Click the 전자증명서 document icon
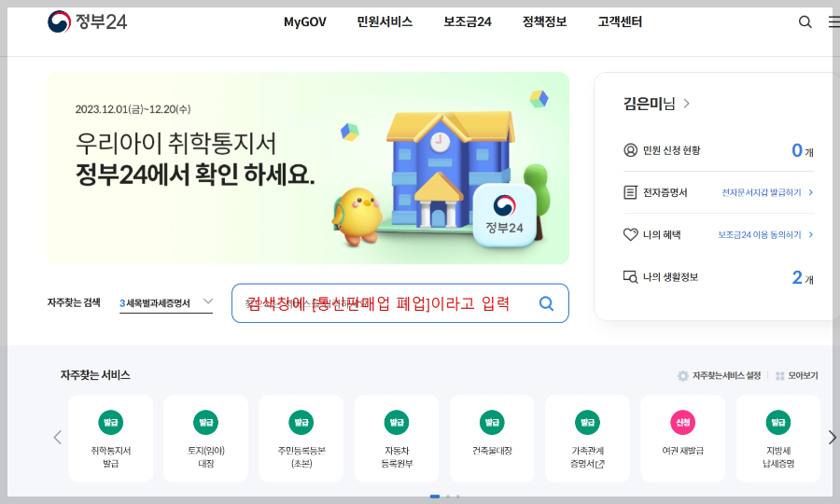The width and height of the screenshot is (840, 504). [631, 192]
